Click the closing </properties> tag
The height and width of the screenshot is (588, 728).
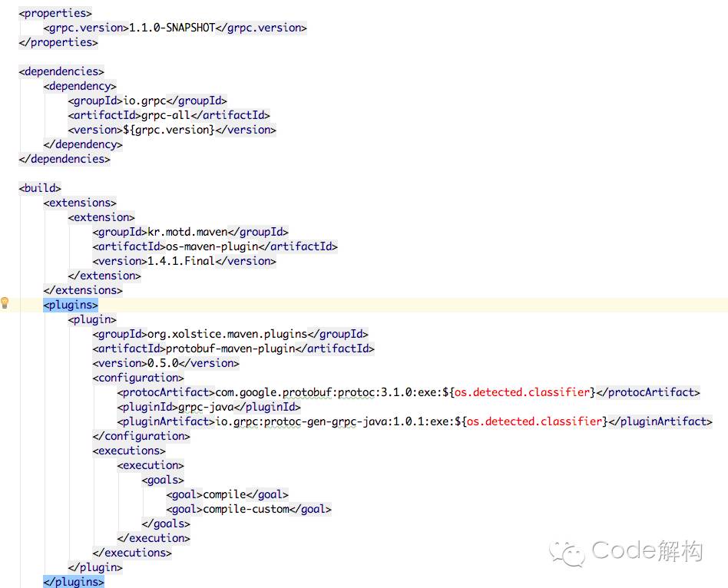tap(58, 43)
